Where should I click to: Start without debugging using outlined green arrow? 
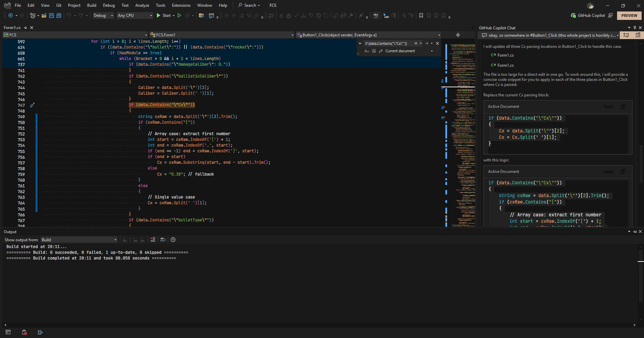[x=179, y=16]
